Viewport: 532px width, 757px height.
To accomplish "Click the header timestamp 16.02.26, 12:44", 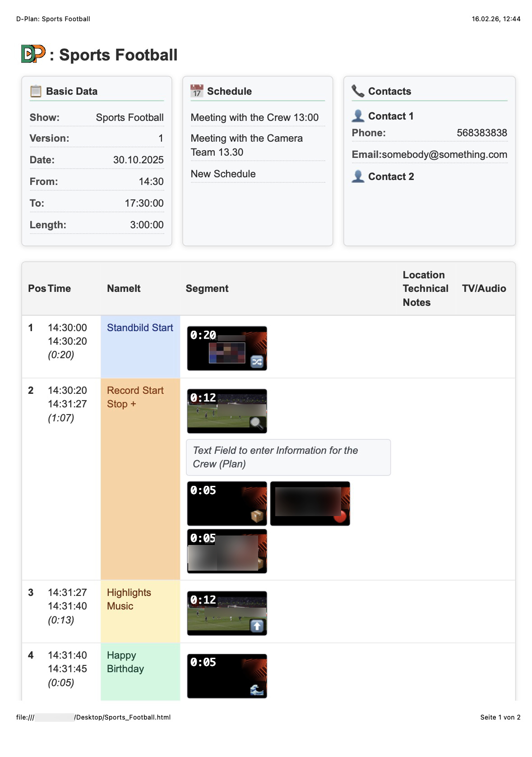I will (x=496, y=19).
